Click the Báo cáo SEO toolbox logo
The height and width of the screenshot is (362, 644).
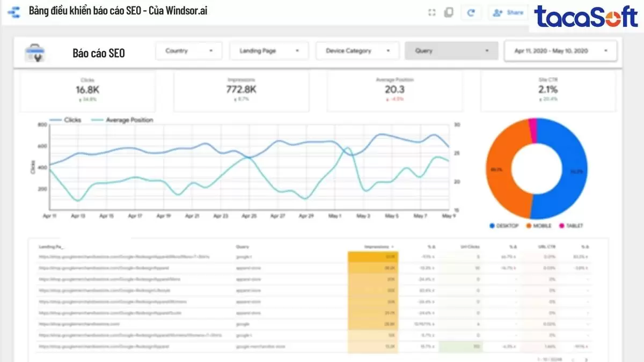point(36,53)
